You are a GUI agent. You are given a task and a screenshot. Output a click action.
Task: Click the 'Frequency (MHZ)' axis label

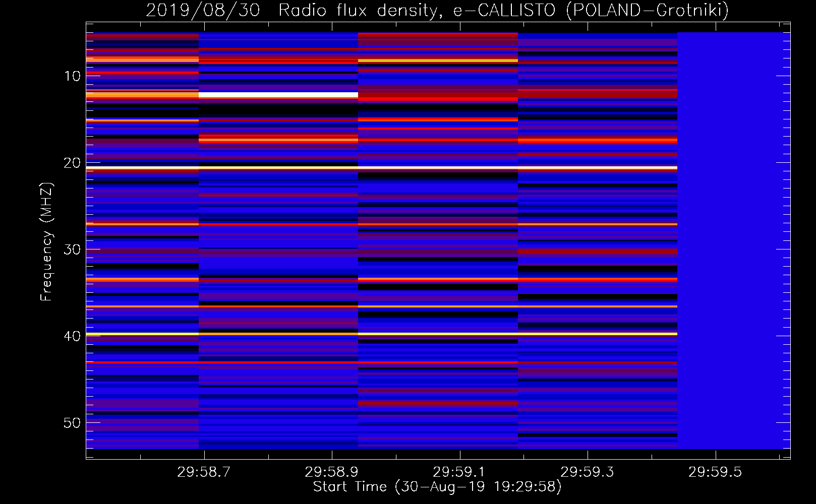click(x=46, y=242)
